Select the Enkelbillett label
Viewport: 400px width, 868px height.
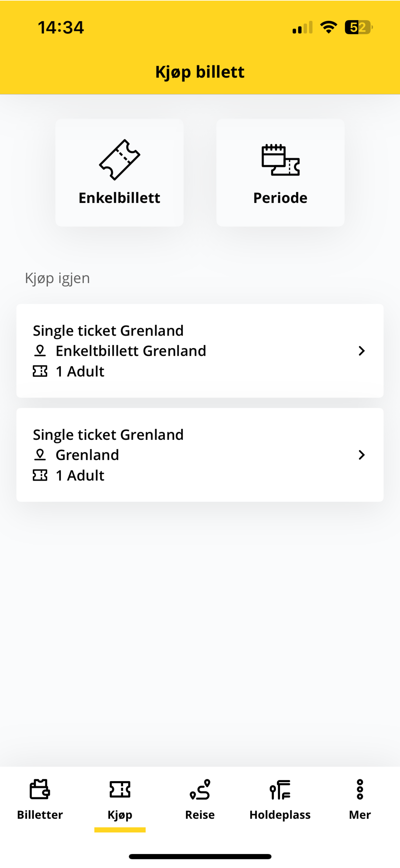pyautogui.click(x=119, y=198)
